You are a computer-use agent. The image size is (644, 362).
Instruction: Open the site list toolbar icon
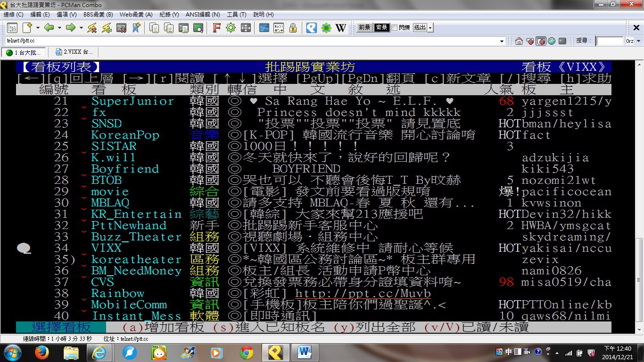coord(12,28)
